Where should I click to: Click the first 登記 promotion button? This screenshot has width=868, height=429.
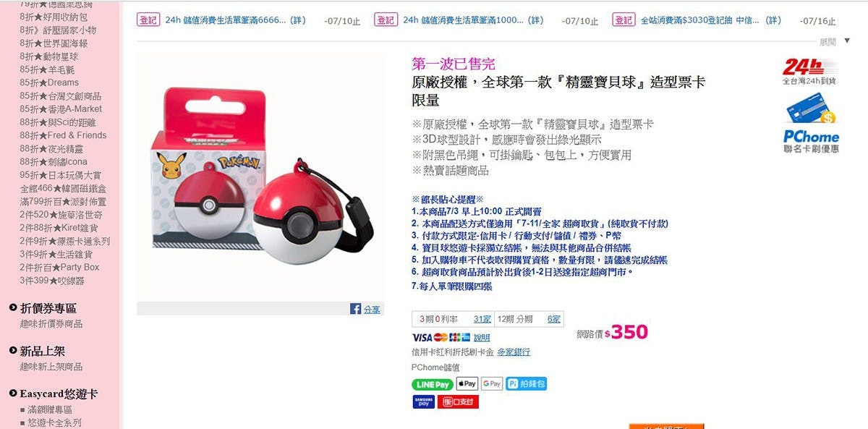[x=148, y=20]
